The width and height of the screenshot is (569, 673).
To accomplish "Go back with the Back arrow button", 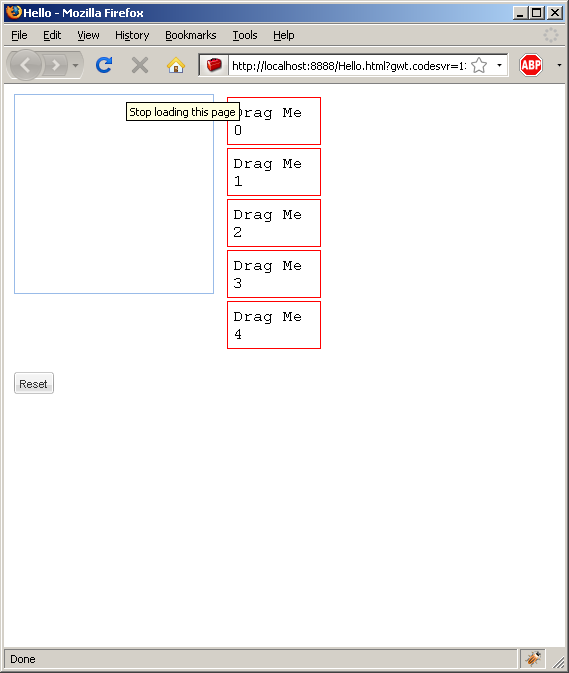I will (x=25, y=65).
